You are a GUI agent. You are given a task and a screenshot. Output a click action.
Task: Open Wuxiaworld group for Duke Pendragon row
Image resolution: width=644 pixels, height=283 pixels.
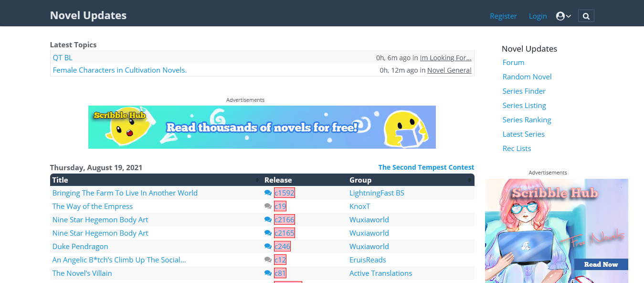(x=369, y=247)
